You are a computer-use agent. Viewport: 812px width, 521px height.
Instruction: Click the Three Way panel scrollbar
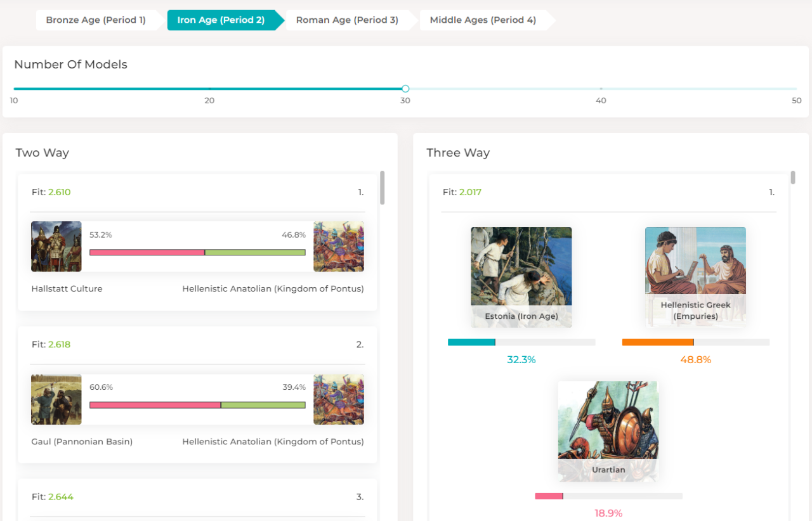point(793,177)
